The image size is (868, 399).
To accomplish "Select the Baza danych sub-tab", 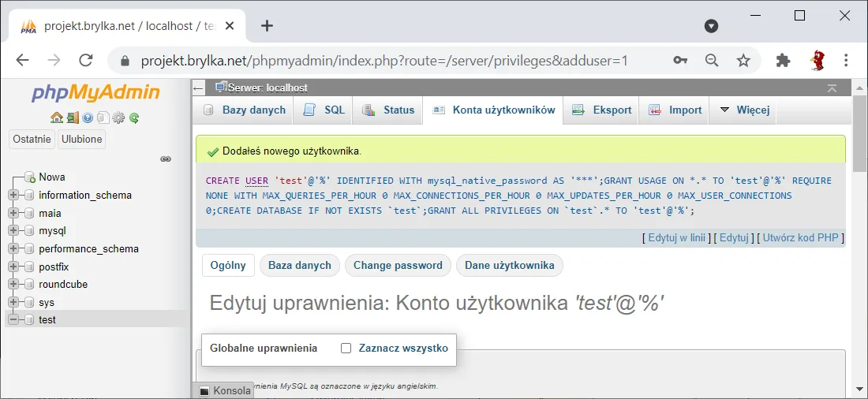I will point(300,266).
